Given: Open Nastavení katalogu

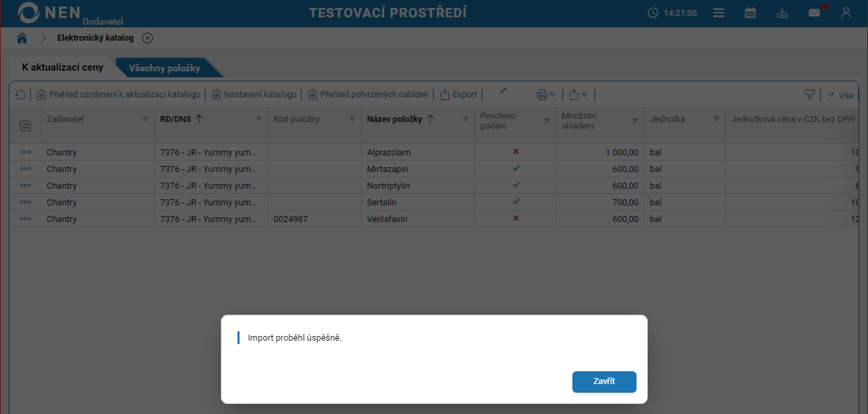Looking at the screenshot, I should 254,95.
